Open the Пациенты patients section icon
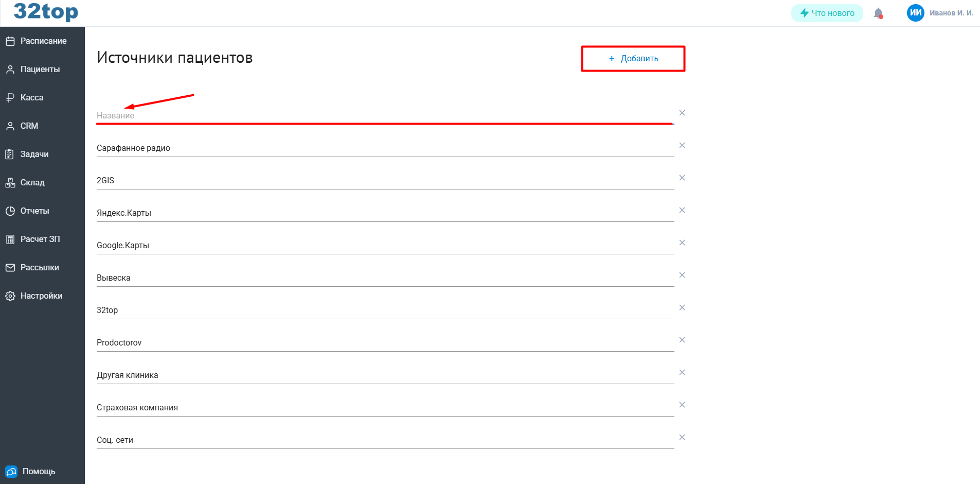Viewport: 980px width, 484px height. coord(10,69)
